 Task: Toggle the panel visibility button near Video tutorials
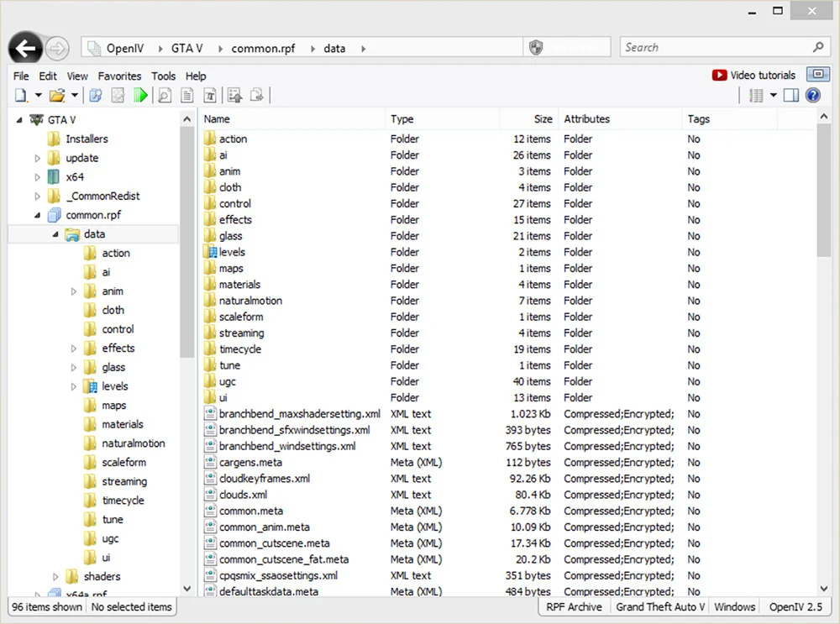coord(818,74)
